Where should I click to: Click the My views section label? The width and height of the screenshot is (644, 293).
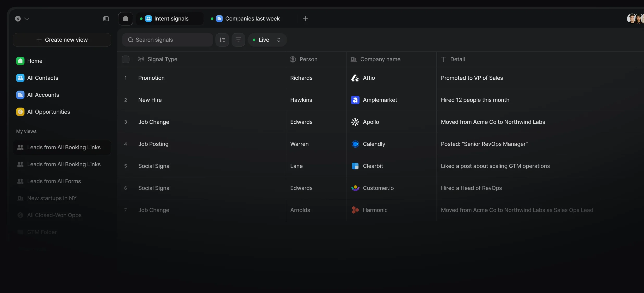pyautogui.click(x=26, y=131)
